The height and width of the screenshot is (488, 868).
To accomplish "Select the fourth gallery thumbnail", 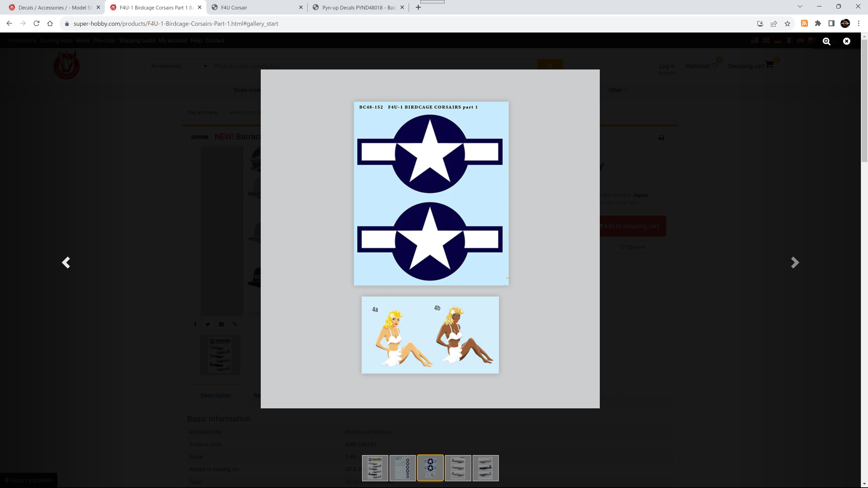I will coord(458,468).
